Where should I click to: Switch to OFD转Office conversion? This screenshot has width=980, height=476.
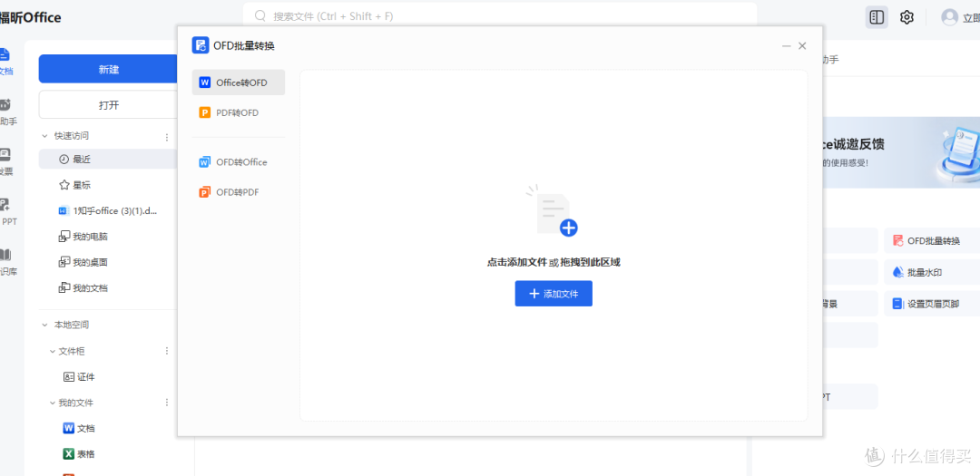coord(238,162)
